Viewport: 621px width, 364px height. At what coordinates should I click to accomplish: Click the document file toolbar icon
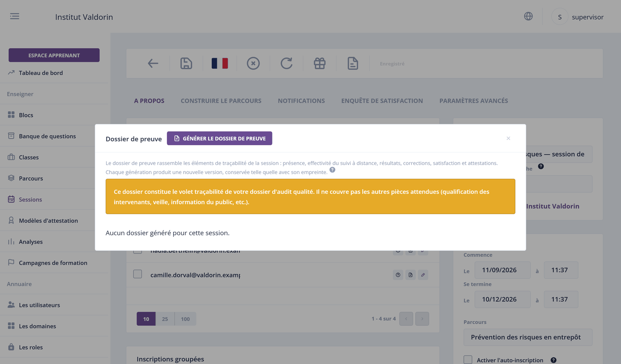click(353, 63)
